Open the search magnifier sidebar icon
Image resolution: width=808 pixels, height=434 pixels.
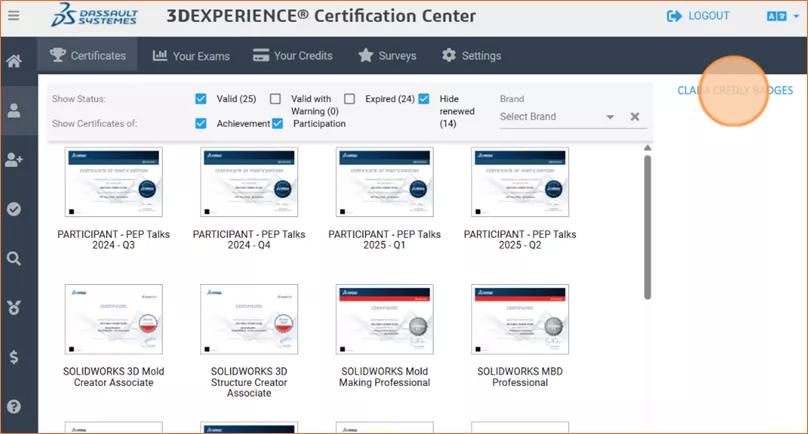(14, 258)
